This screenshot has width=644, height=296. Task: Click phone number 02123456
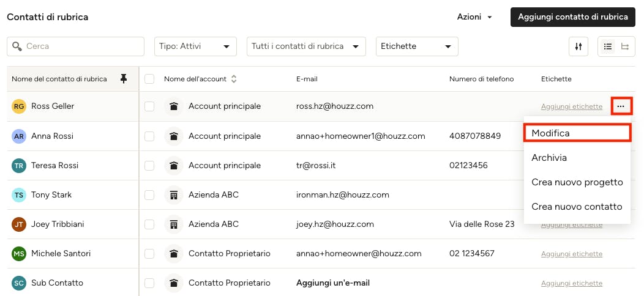(469, 166)
